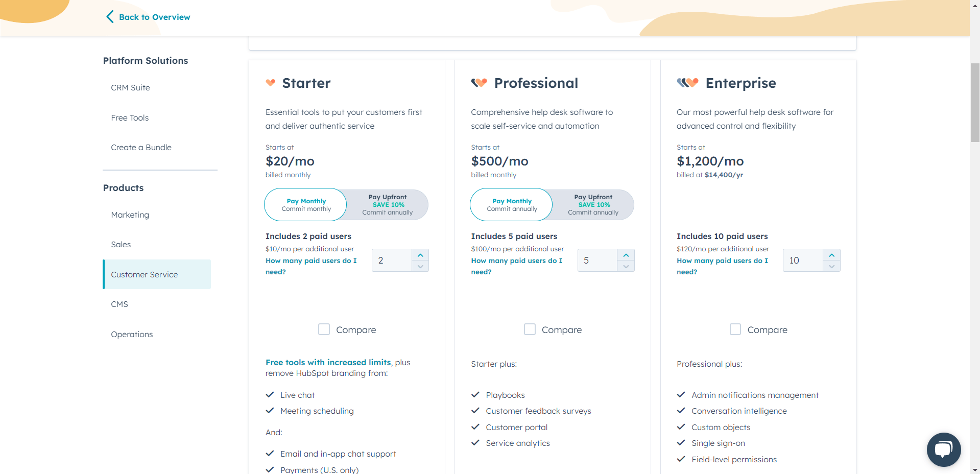Enable Compare for the Starter plan

click(324, 329)
